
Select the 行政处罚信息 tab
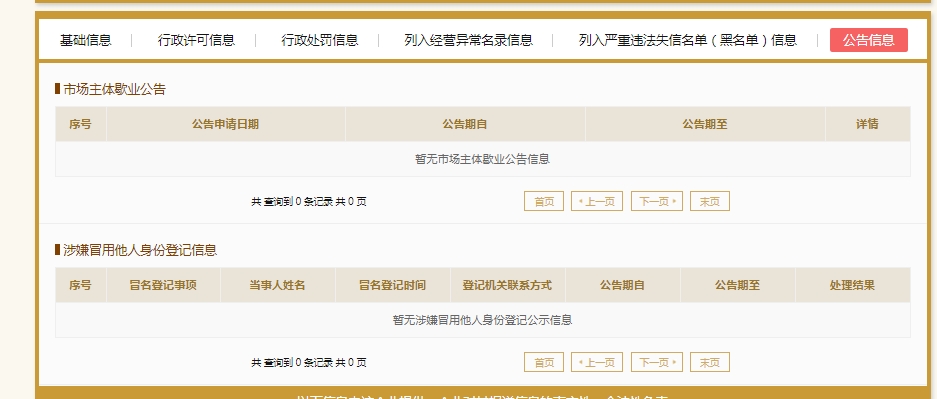[x=320, y=40]
